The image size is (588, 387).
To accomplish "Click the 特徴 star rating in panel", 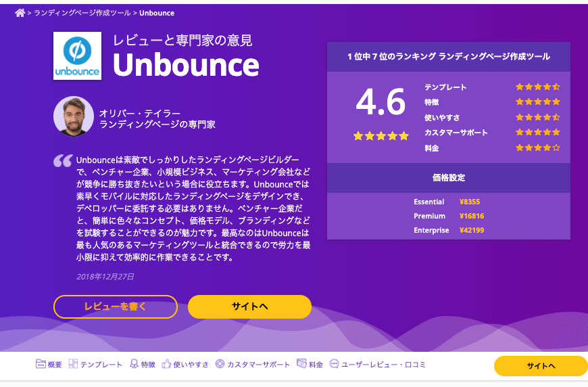I will tap(538, 101).
